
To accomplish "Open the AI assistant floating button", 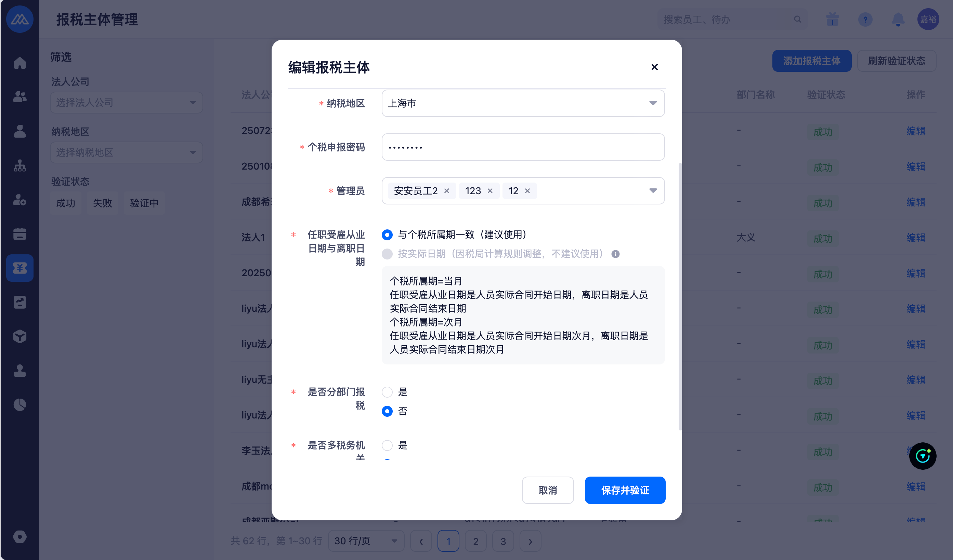I will (x=922, y=456).
